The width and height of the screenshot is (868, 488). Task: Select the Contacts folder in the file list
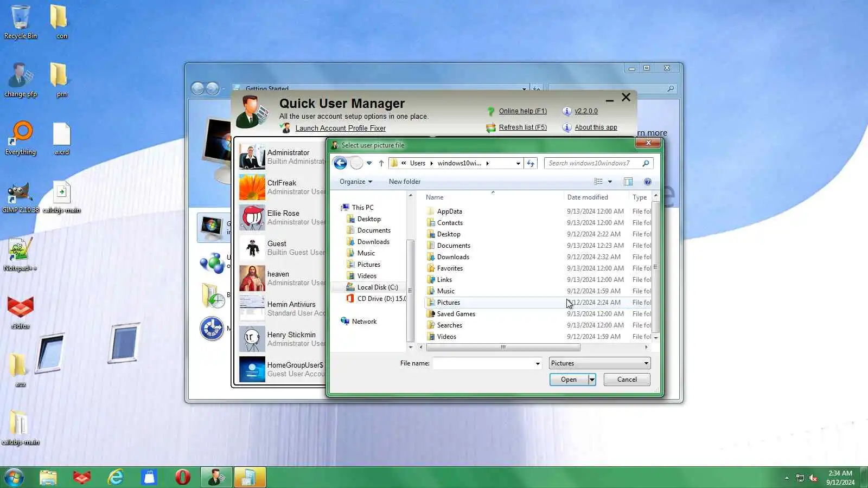(450, 223)
